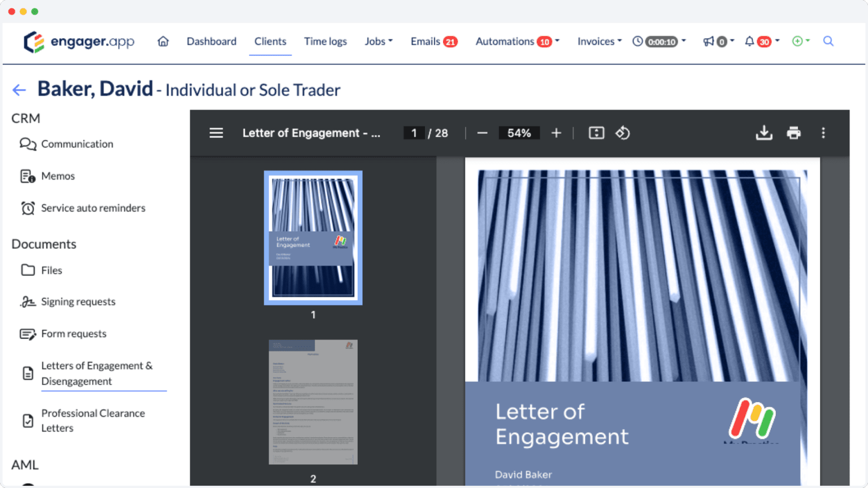Click the home icon in the navigation bar
The width and height of the screenshot is (868, 488).
163,41
